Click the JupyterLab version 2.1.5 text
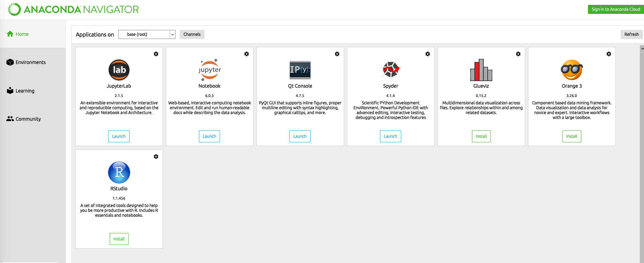Image resolution: width=644 pixels, height=263 pixels. click(x=119, y=96)
